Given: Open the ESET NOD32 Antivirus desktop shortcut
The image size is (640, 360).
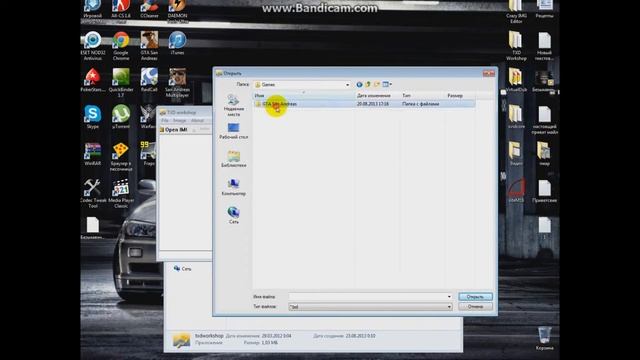Looking at the screenshot, I should click(93, 46).
